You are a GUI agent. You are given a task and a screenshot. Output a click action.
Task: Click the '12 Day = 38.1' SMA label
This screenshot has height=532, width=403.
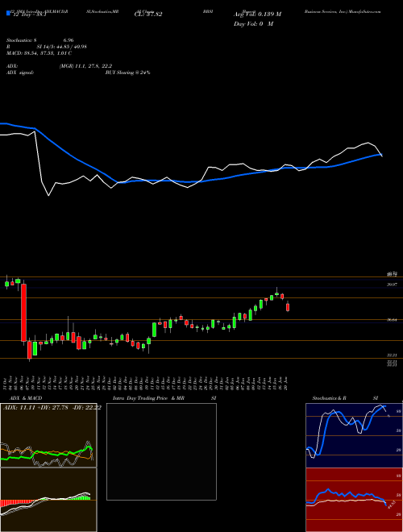[x=28, y=15]
